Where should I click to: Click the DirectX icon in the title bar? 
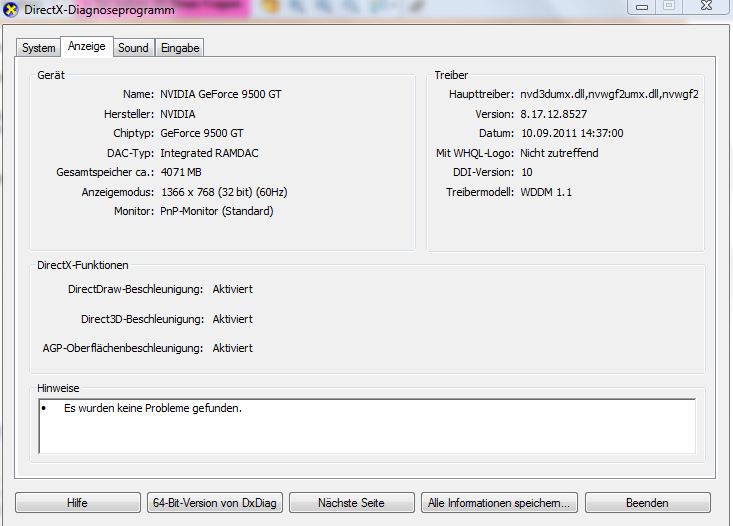pyautogui.click(x=11, y=9)
